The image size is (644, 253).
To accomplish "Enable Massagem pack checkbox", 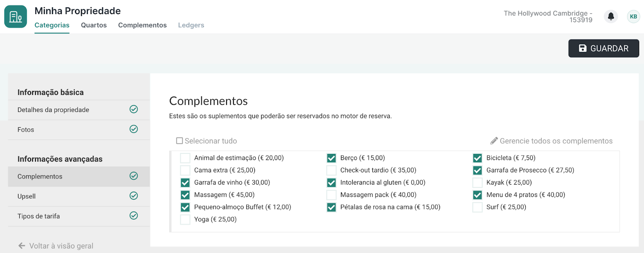I will point(331,195).
